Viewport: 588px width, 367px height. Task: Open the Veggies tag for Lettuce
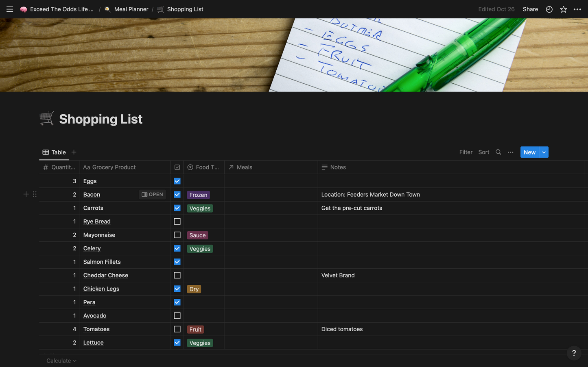pyautogui.click(x=200, y=343)
